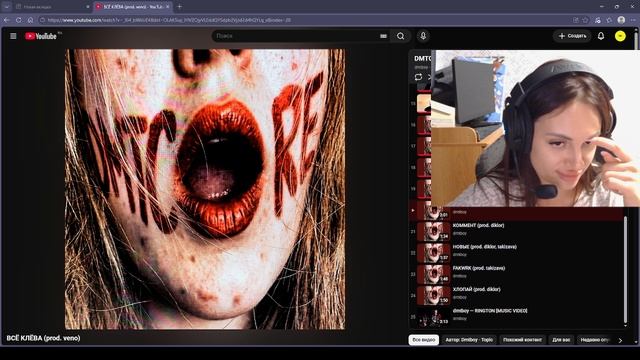Image resolution: width=640 pixels, height=360 pixels.
Task: Open browser settings ellipsis menu
Action: (633, 20)
